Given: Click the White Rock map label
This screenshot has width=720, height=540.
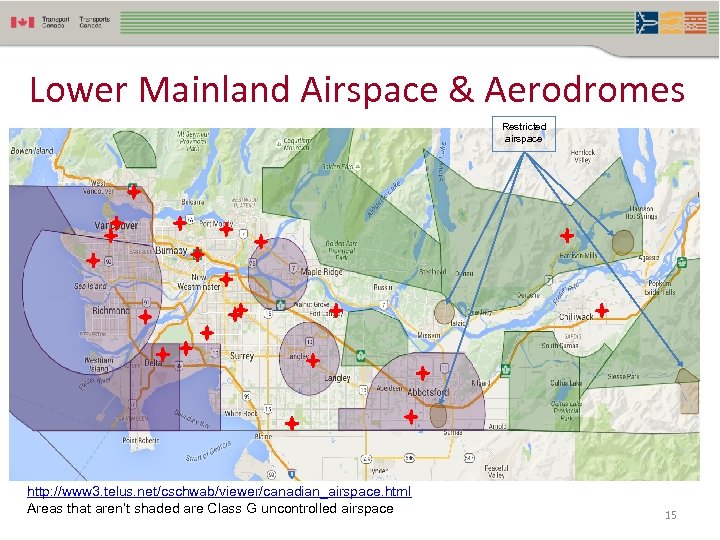Looking at the screenshot, I should [x=241, y=413].
